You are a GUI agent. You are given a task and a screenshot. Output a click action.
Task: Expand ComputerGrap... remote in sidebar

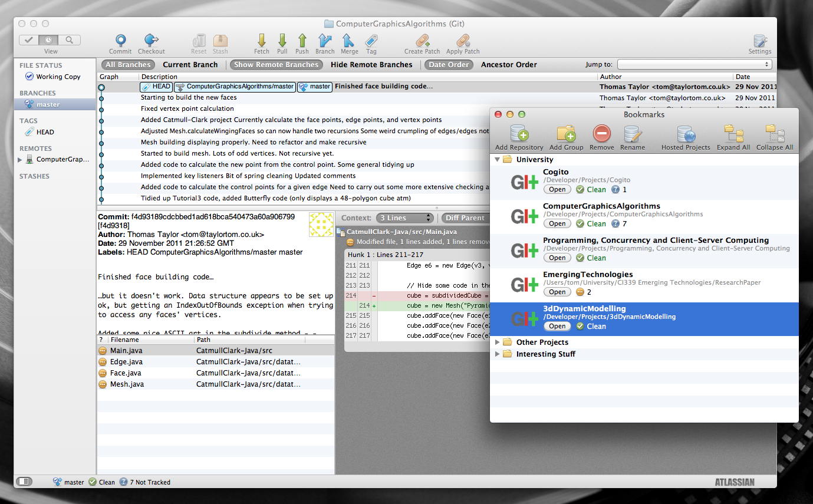click(21, 159)
